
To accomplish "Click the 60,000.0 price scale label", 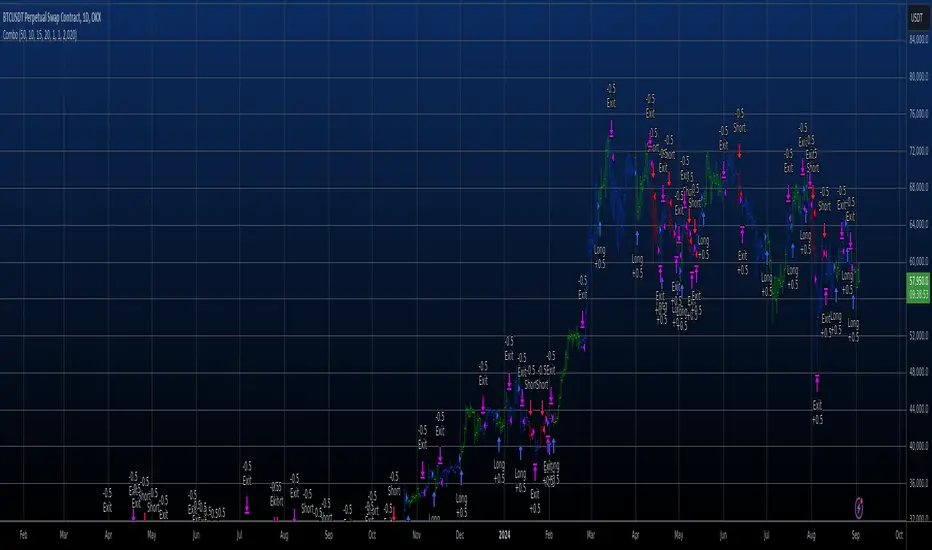I will [918, 261].
